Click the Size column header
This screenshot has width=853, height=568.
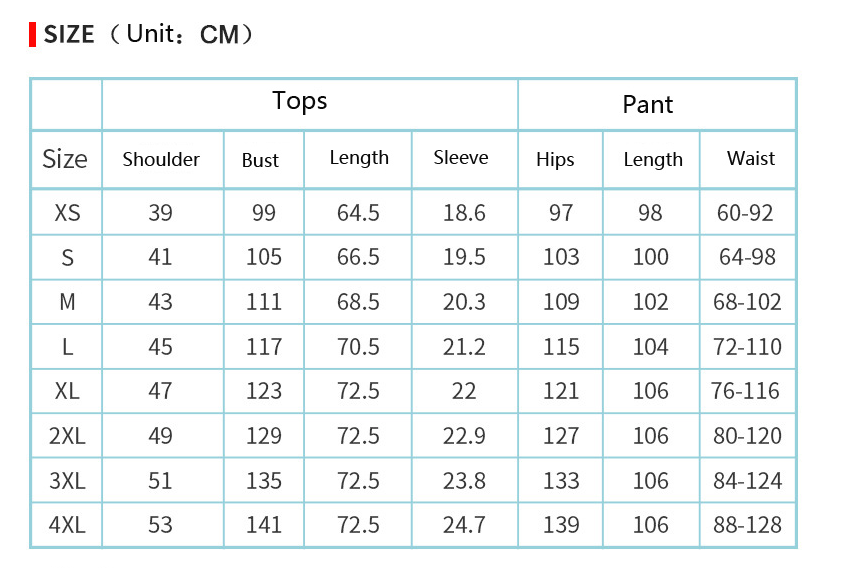65,159
